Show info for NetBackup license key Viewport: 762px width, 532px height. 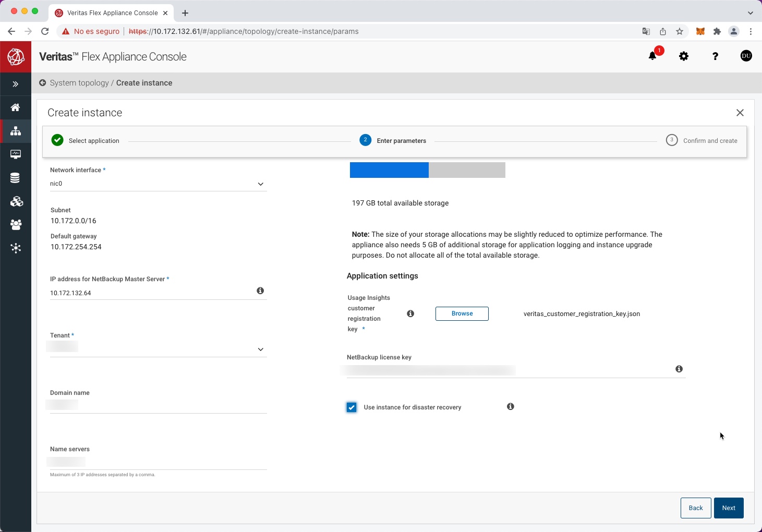tap(679, 369)
